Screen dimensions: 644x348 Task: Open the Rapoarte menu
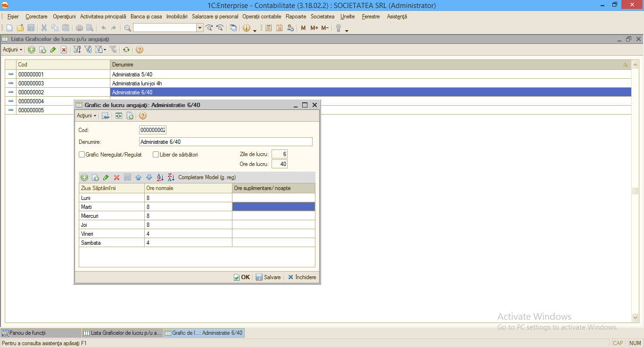pyautogui.click(x=296, y=17)
